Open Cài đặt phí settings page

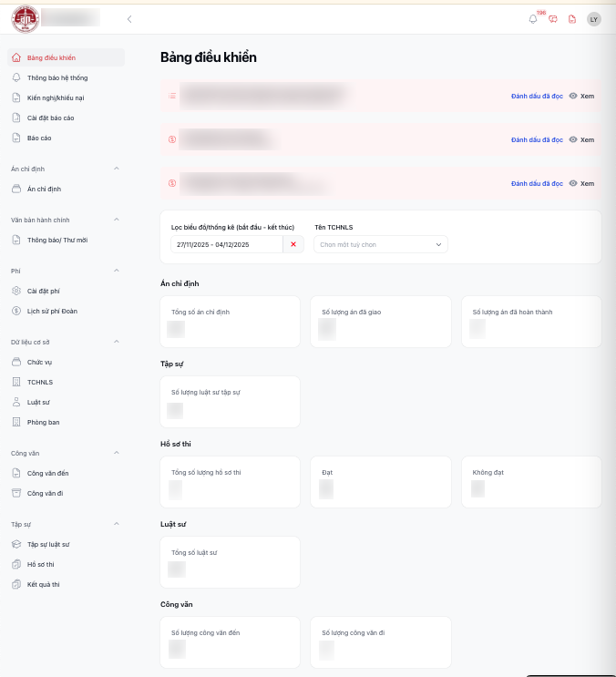43,291
